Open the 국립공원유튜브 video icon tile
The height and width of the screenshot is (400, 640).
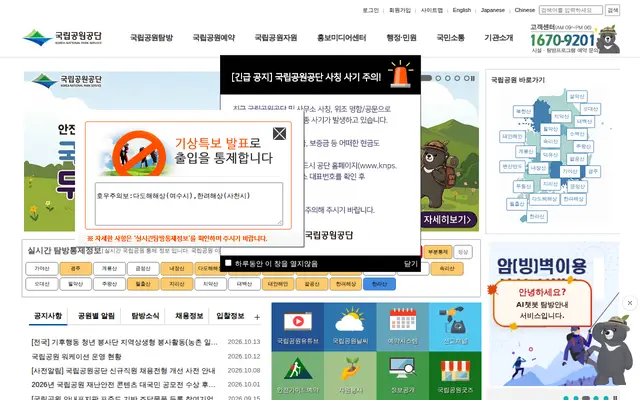pos(298,327)
